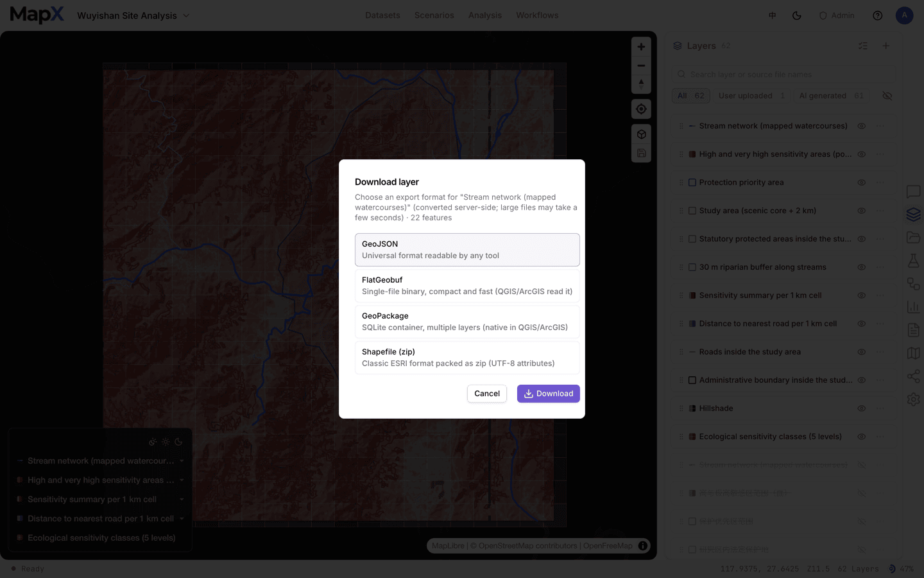This screenshot has height=578, width=924.
Task: Show the AI generated layers tab
Action: [x=831, y=96]
